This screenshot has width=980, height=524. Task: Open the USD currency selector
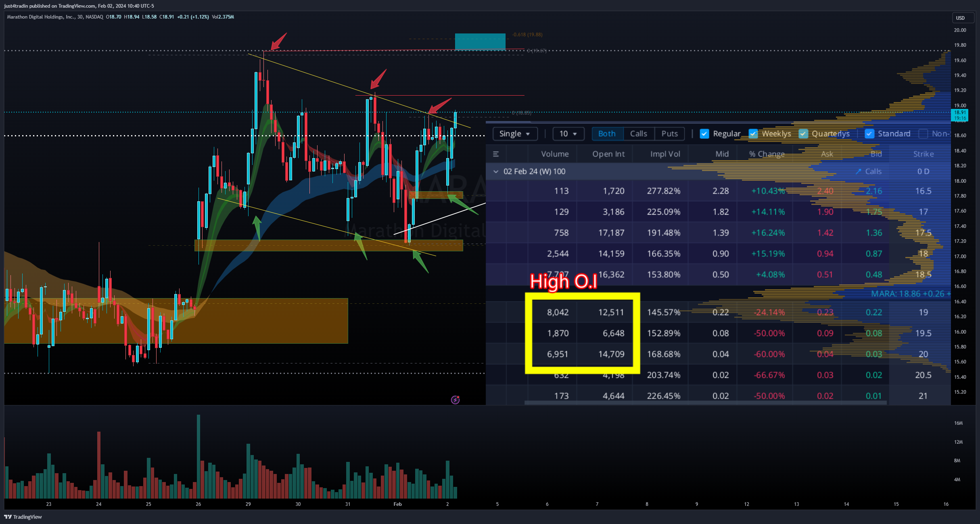tap(963, 18)
